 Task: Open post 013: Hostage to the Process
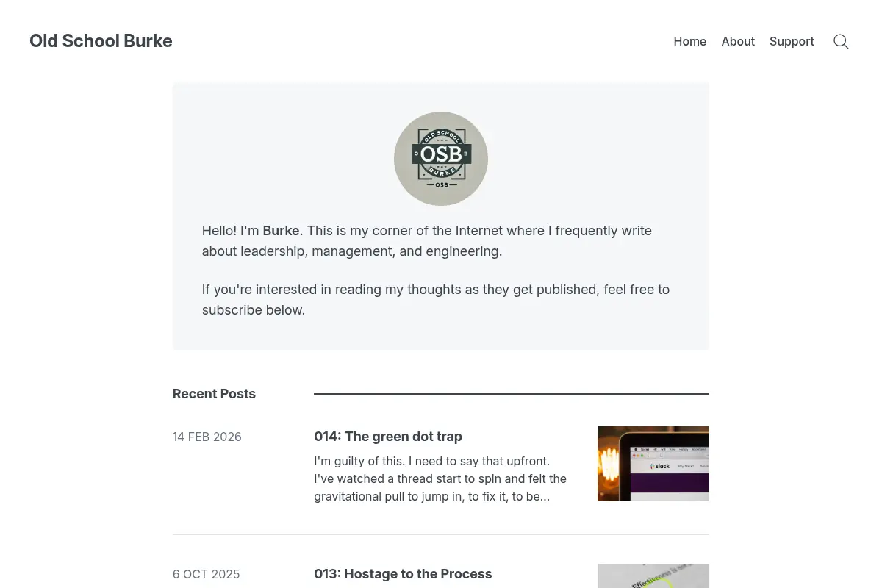tap(403, 574)
